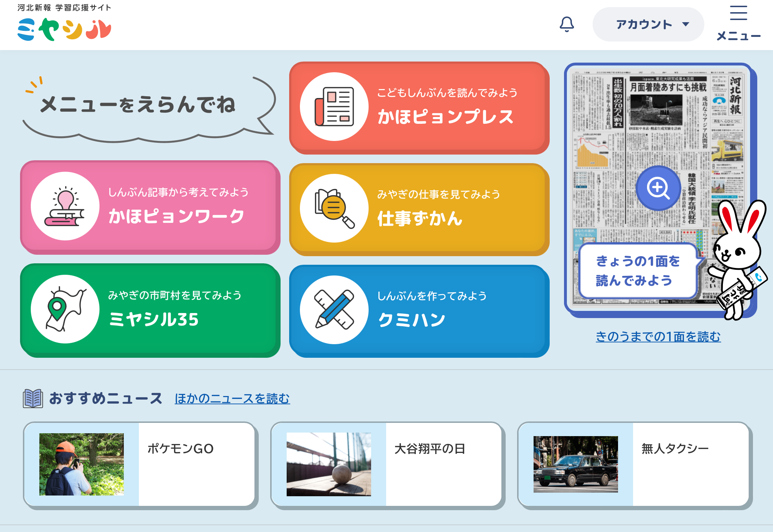773x532 pixels.
Task: Click the pencil and ruler クミハン icon
Action: (334, 310)
